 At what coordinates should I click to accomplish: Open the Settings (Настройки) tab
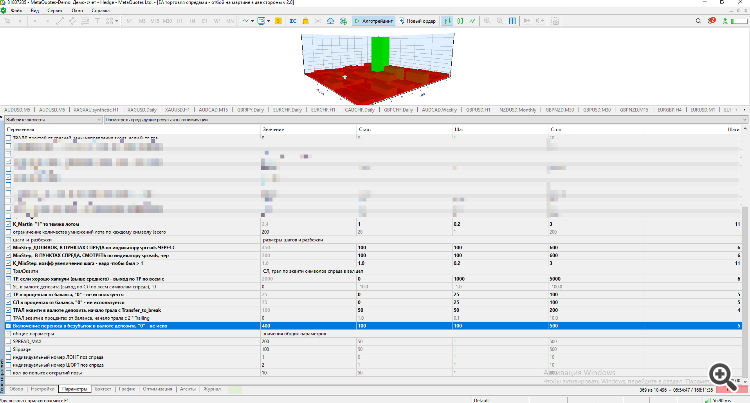[x=43, y=390]
